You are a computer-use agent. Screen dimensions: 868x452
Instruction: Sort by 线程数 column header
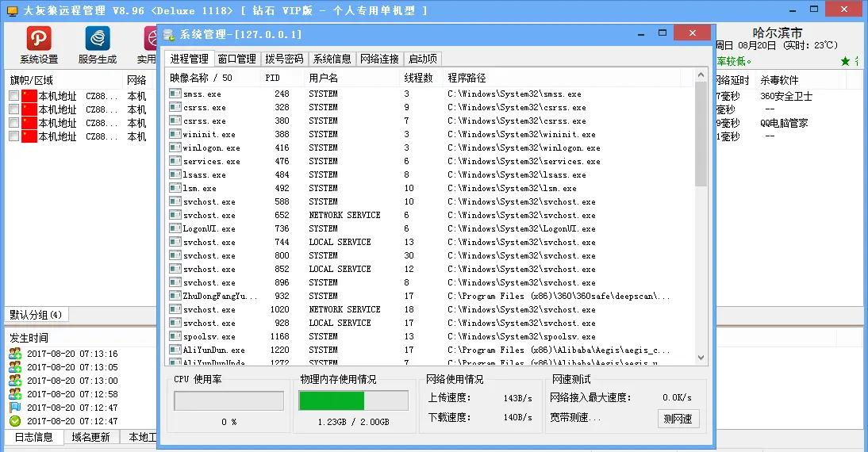421,78
